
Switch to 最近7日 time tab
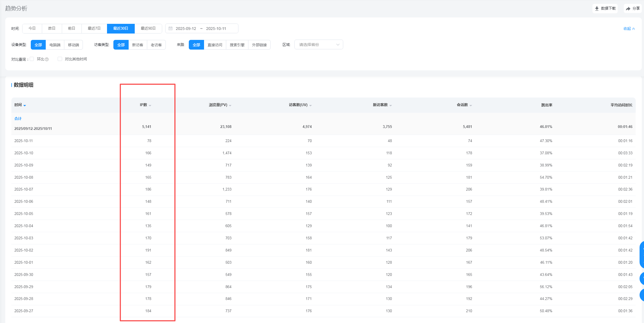[x=94, y=29]
